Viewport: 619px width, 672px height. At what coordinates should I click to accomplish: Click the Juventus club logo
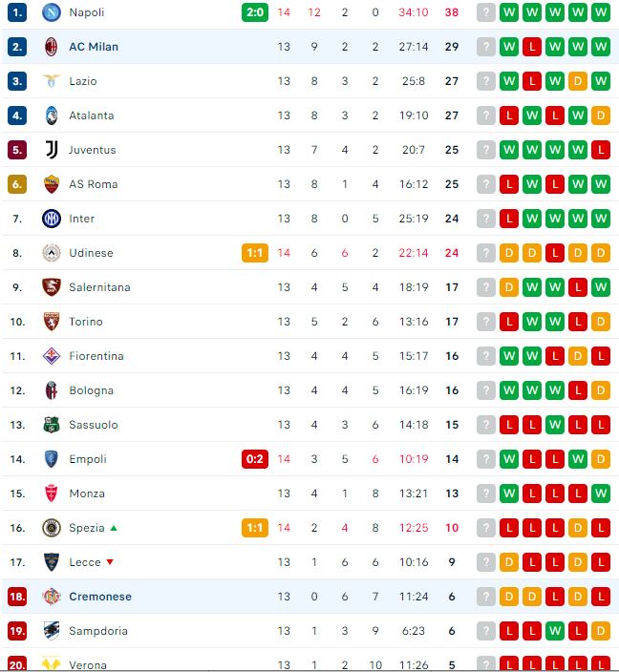pyautogui.click(x=52, y=150)
